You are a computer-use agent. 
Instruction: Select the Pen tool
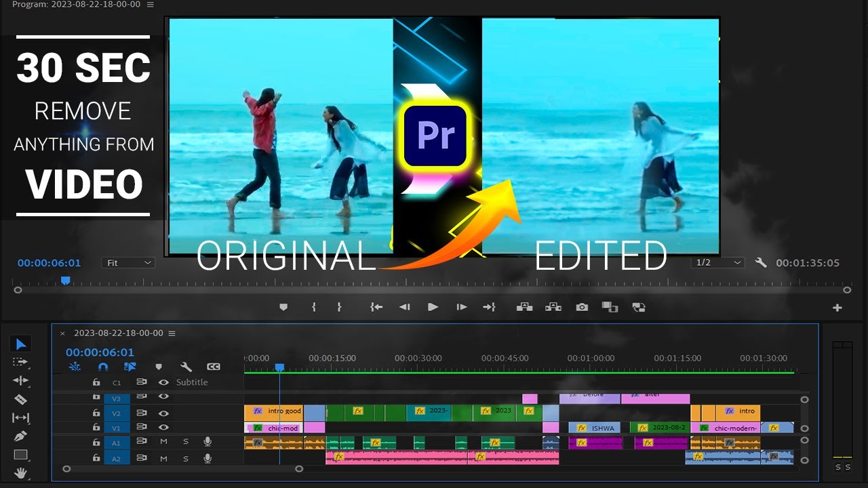click(x=20, y=436)
